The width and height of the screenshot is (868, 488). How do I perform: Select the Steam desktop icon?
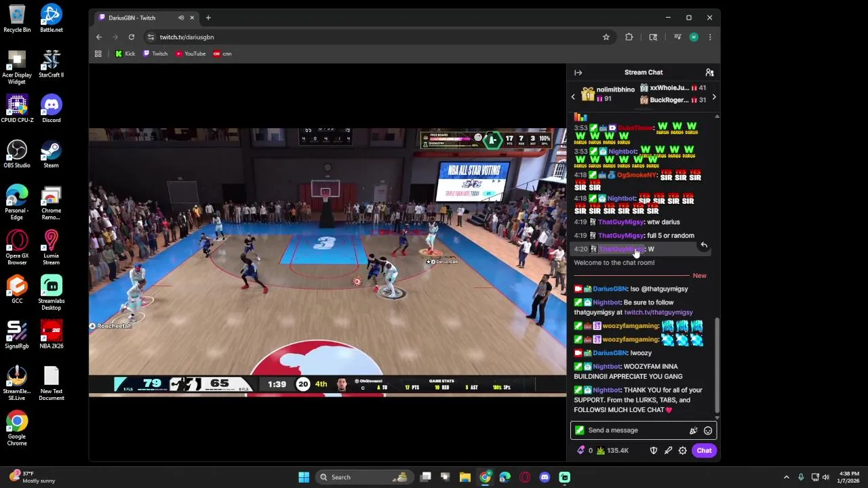(x=51, y=155)
